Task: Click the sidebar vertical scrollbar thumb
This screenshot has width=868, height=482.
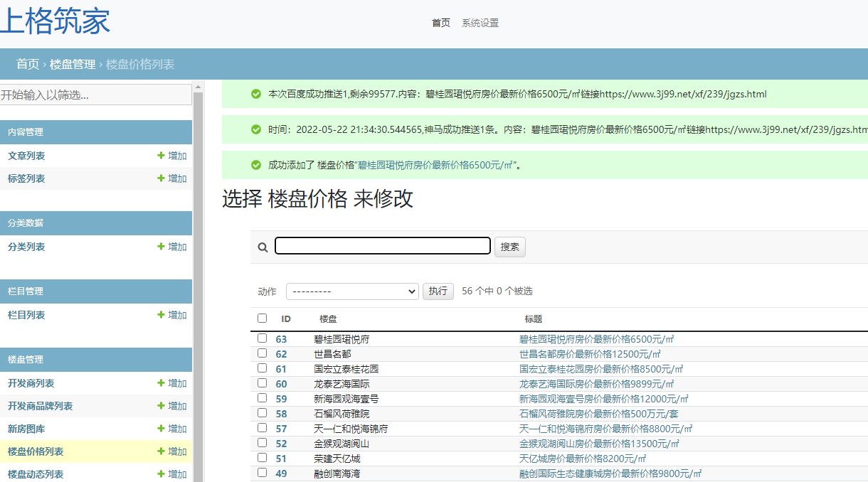Action: (x=199, y=287)
